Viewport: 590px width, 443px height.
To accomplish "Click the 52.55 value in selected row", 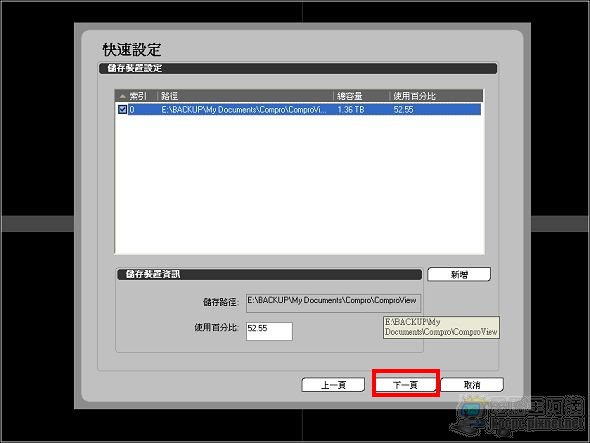I will tap(403, 110).
